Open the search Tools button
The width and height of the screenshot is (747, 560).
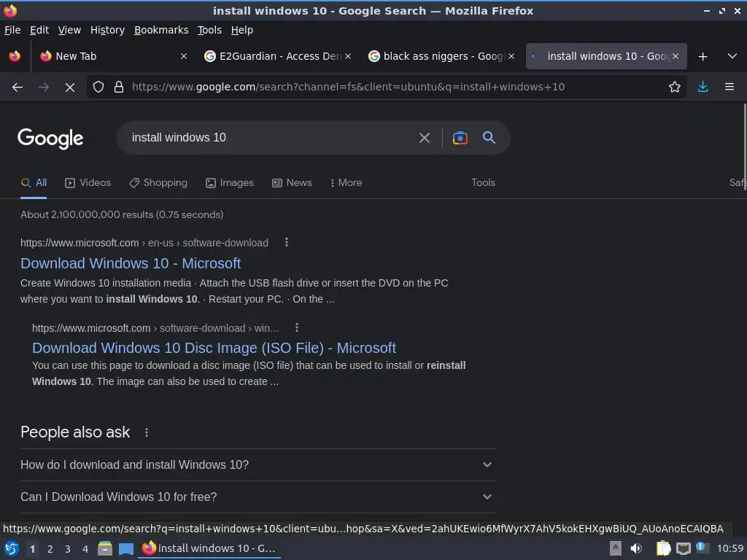[x=483, y=183]
